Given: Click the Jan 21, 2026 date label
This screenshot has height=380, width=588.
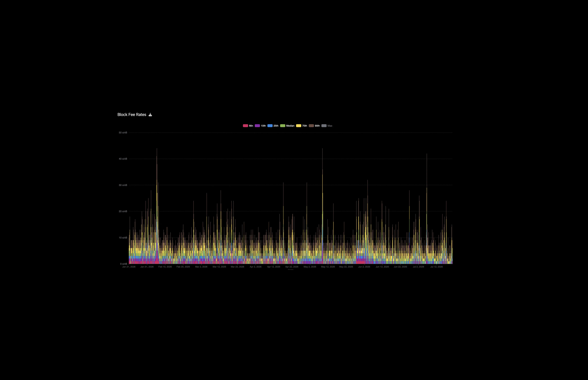Looking at the screenshot, I should click(x=129, y=267).
